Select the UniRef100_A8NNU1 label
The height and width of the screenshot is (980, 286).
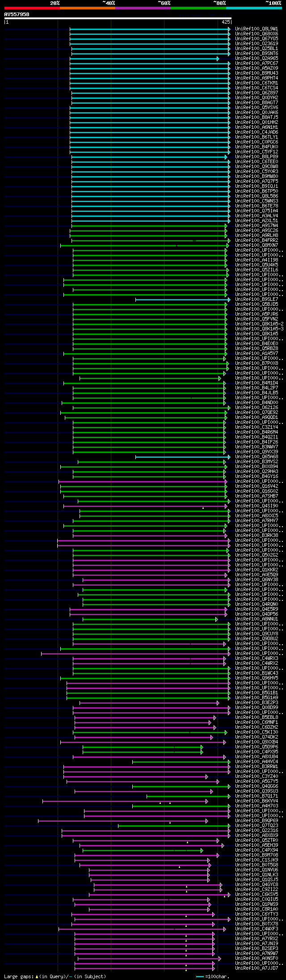point(257,619)
